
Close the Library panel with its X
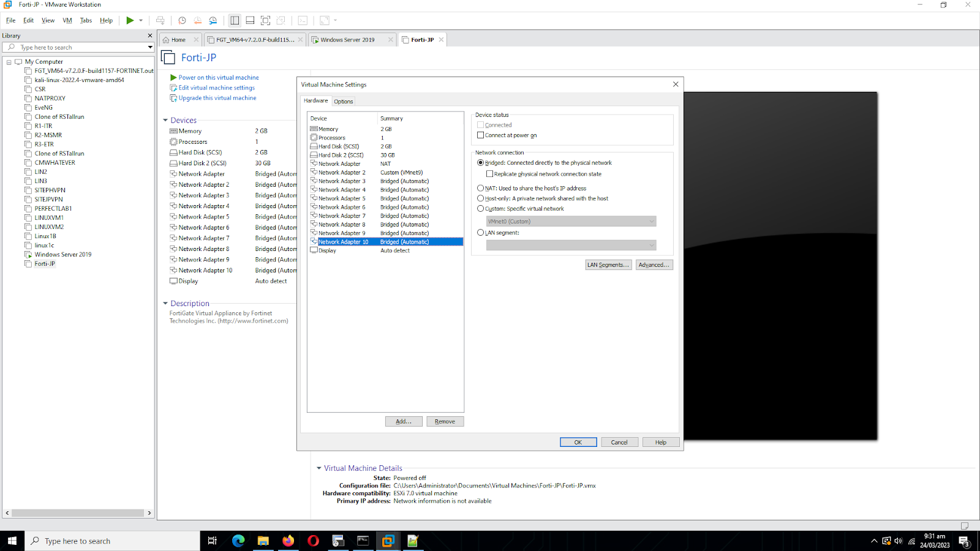pyautogui.click(x=150, y=36)
